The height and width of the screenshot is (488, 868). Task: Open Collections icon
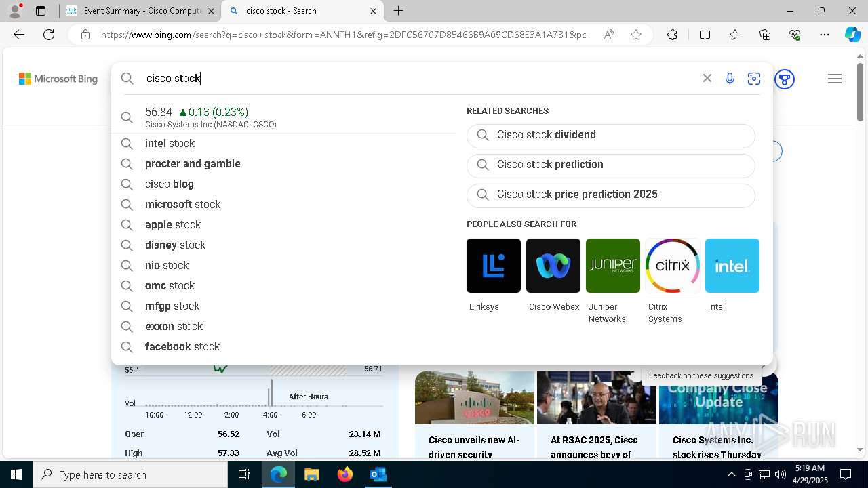[765, 35]
